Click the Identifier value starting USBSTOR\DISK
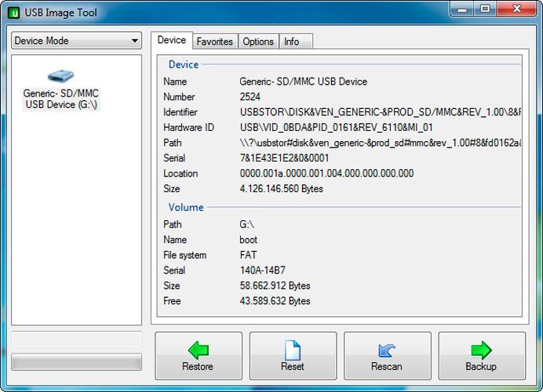This screenshot has height=392, width=543. tap(381, 112)
